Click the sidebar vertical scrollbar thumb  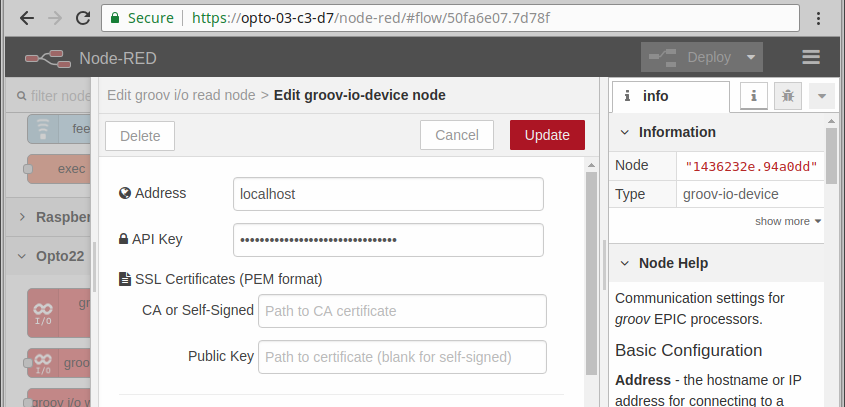831,156
